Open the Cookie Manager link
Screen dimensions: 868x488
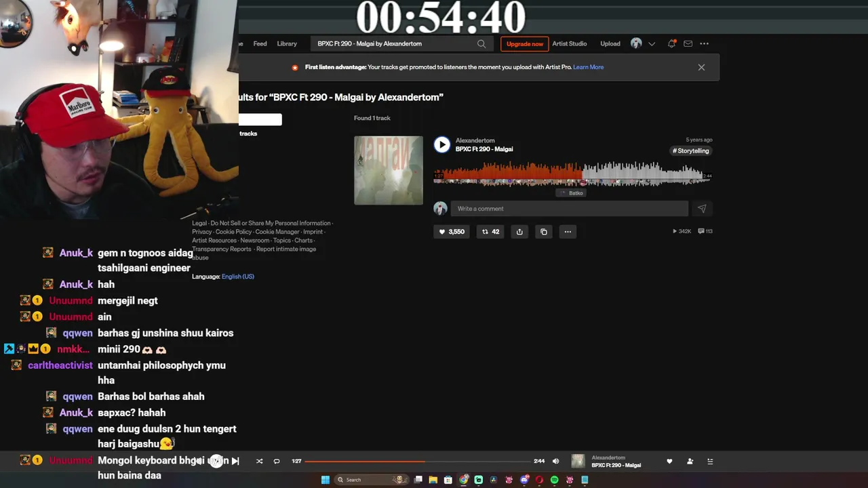[277, 232]
